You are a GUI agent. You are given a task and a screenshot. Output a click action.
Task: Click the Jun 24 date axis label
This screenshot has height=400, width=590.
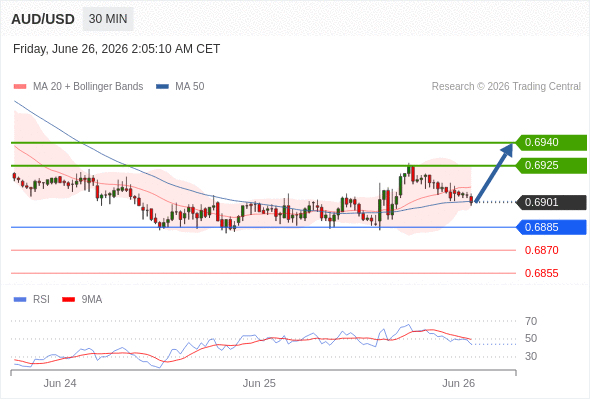click(60, 383)
